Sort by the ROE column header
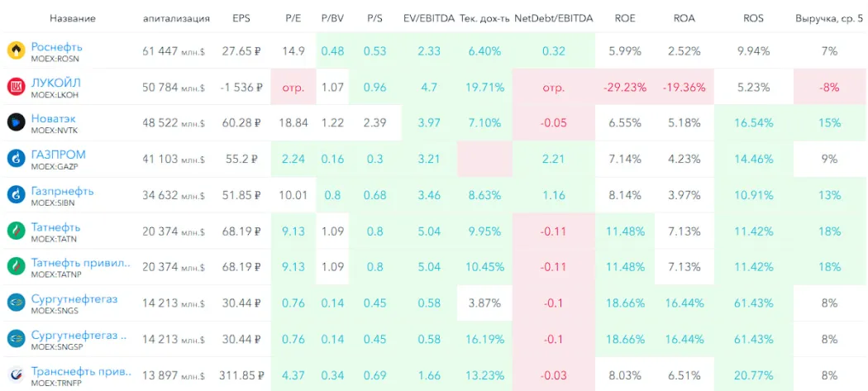868x391 pixels. (624, 18)
